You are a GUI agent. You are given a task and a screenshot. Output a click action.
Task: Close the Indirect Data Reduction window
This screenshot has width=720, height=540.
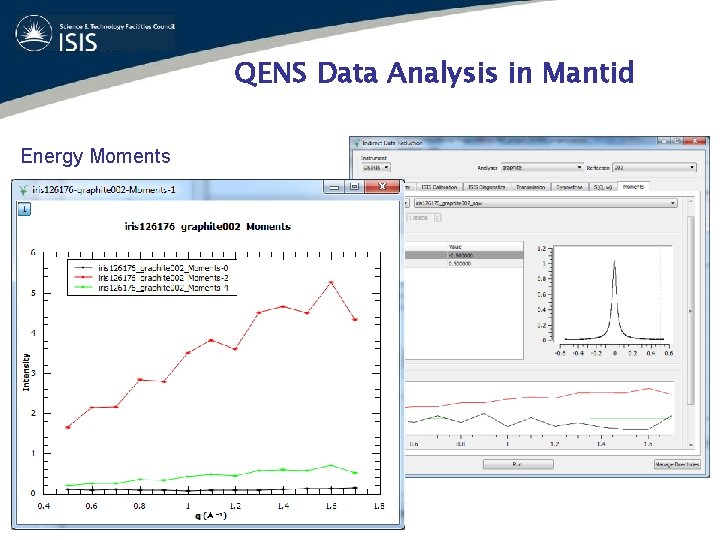tap(696, 141)
